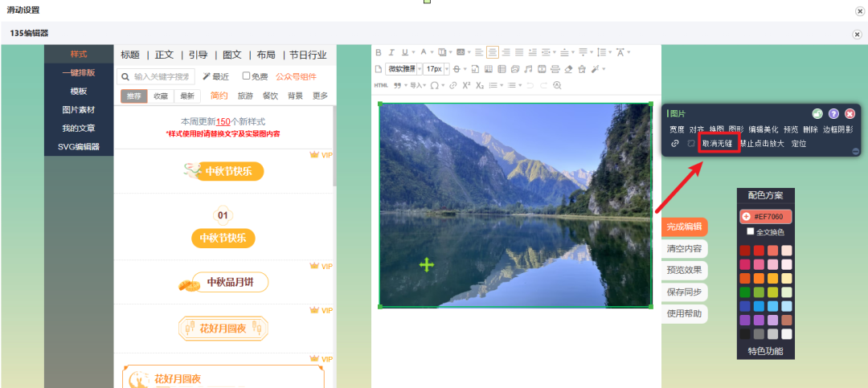Select the 简约 style filter
The height and width of the screenshot is (388, 868).
point(219,96)
